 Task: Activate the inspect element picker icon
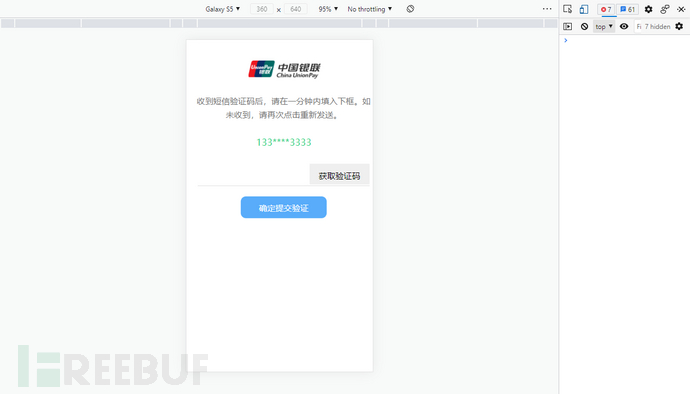click(567, 9)
